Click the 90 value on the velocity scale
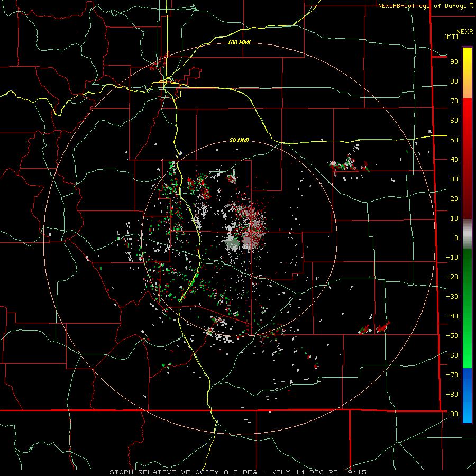This screenshot has height=476, width=476. (454, 62)
